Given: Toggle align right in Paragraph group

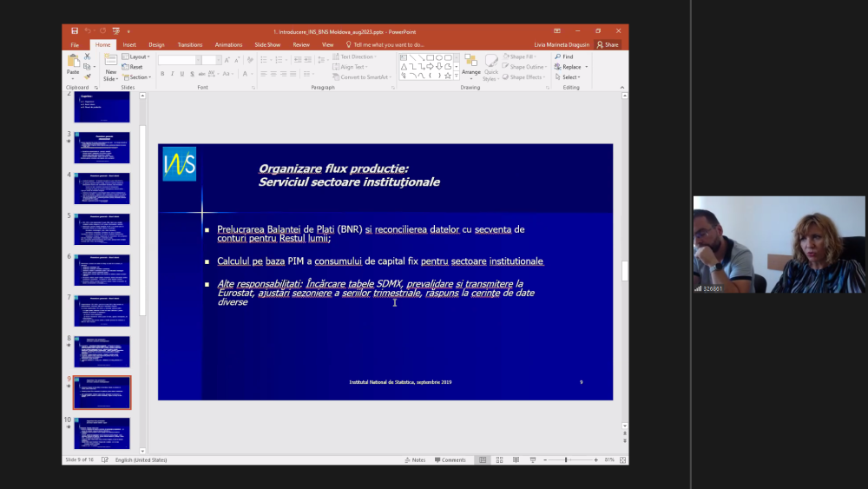Looking at the screenshot, I should (284, 74).
